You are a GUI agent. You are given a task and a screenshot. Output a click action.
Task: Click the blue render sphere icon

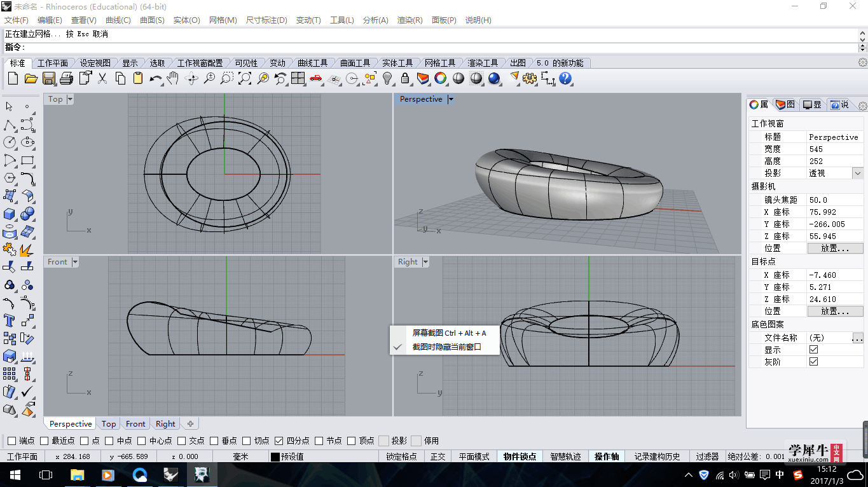494,79
